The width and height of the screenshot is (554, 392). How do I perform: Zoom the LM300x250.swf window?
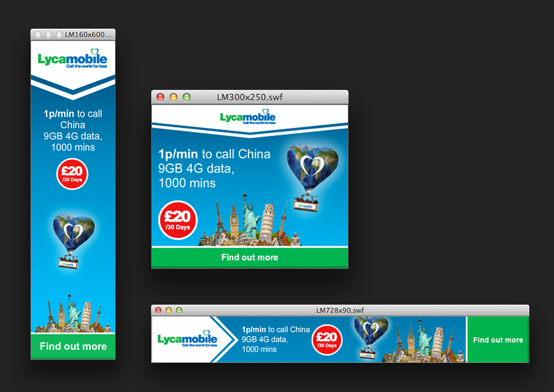186,97
